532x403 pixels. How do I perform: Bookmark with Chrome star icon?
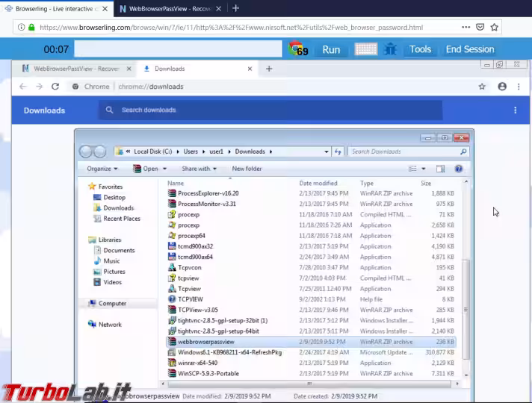pyautogui.click(x=482, y=87)
